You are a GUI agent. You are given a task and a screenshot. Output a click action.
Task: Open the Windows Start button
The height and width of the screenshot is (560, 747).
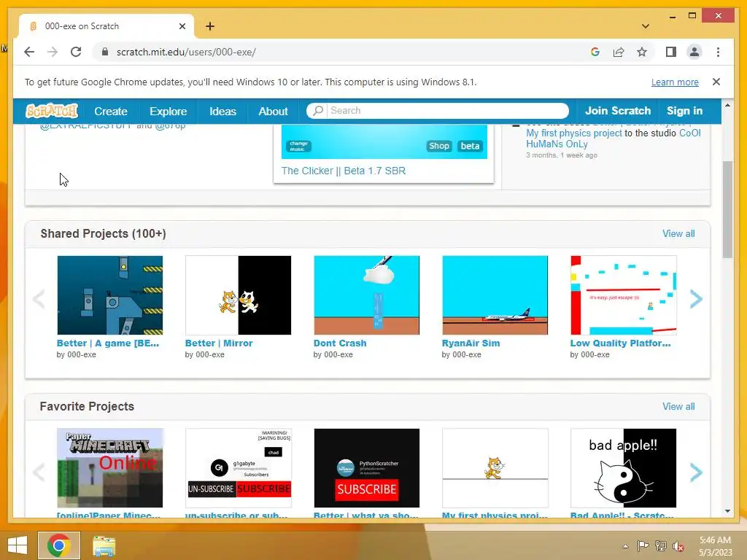pyautogui.click(x=18, y=545)
